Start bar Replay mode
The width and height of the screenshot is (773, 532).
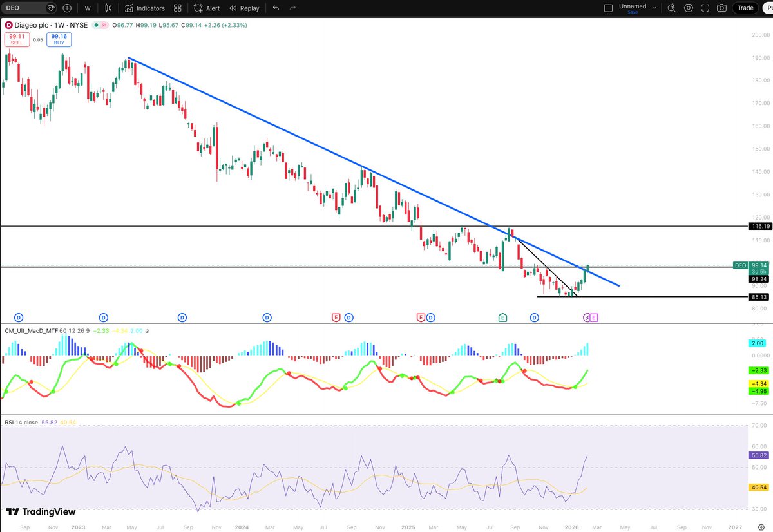pyautogui.click(x=245, y=8)
